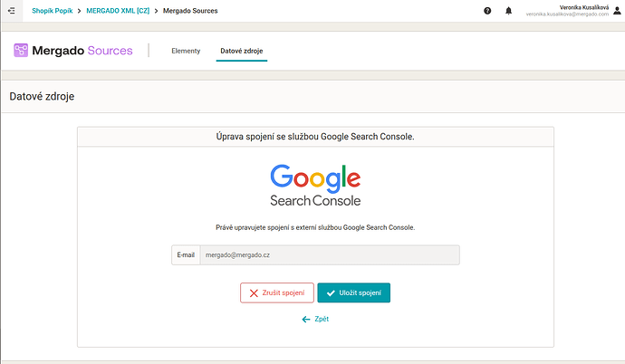Select the Mergado Sources breadcrumb text
Viewport: 625px width, 364px height.
click(190, 11)
